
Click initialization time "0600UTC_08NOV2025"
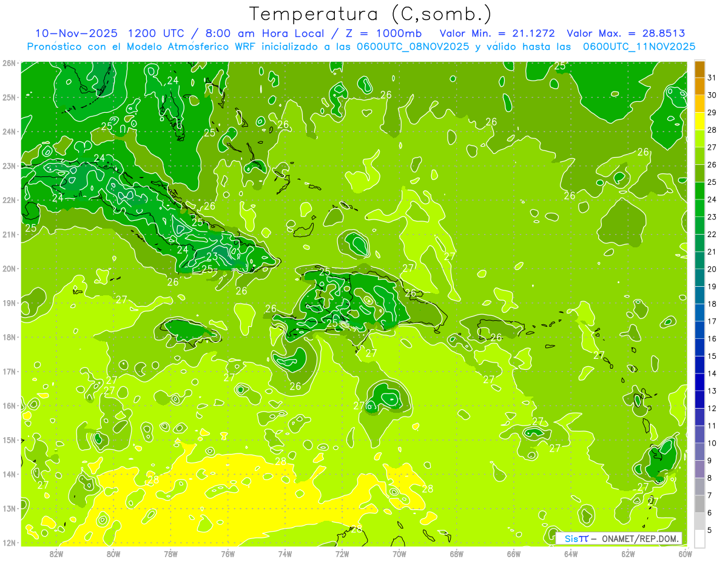(x=413, y=47)
